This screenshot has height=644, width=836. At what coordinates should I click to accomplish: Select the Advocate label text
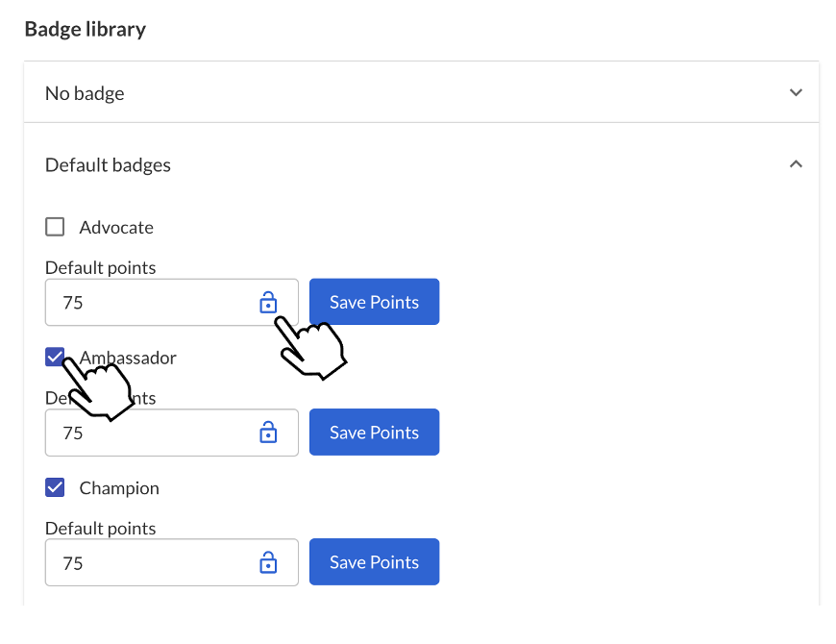click(116, 227)
